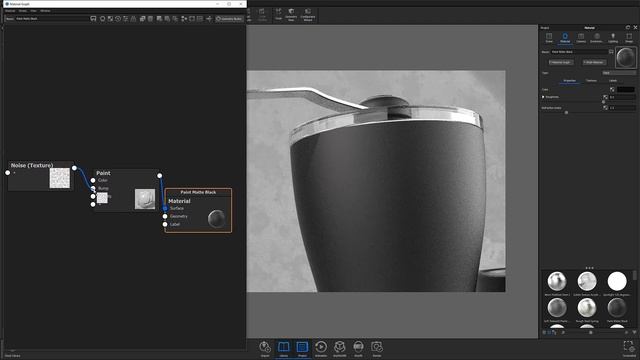Image resolution: width=640 pixels, height=360 pixels.
Task: Select the Labels sub-tab
Action: [613, 81]
